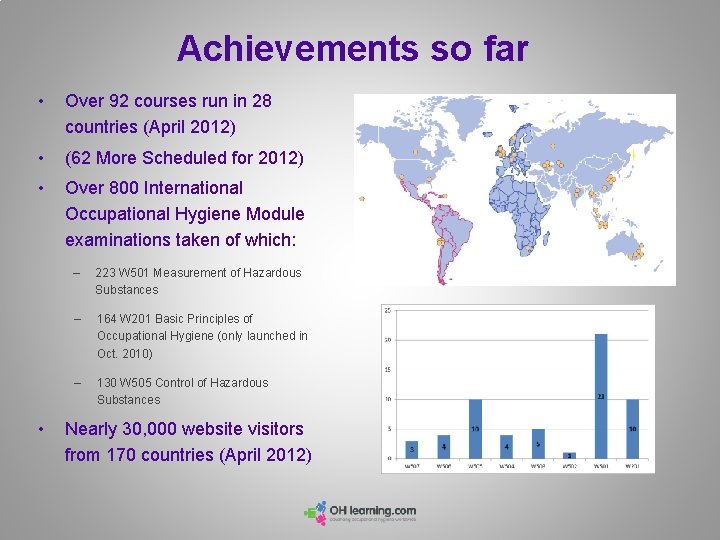The width and height of the screenshot is (720, 540).
Task: Select the line "Occupational Hygiene (only launched in"
Action: point(202,336)
